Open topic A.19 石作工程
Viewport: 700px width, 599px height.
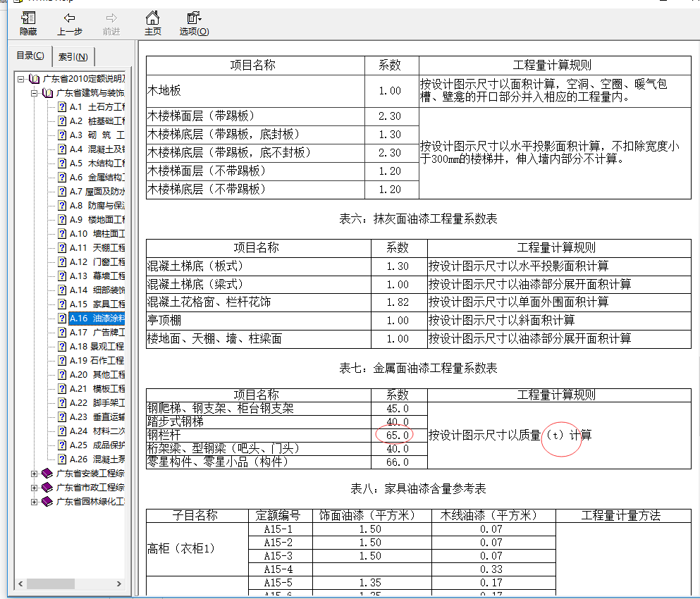point(97,361)
